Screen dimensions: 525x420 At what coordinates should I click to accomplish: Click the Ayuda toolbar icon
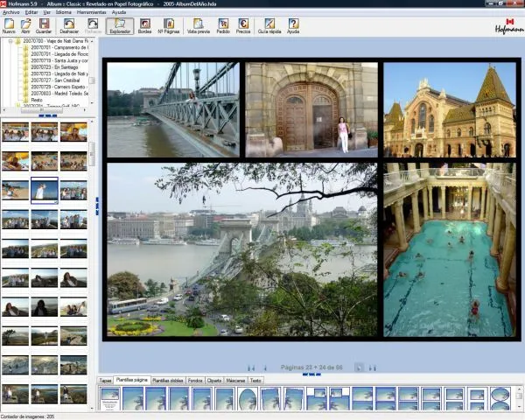pos(293,25)
